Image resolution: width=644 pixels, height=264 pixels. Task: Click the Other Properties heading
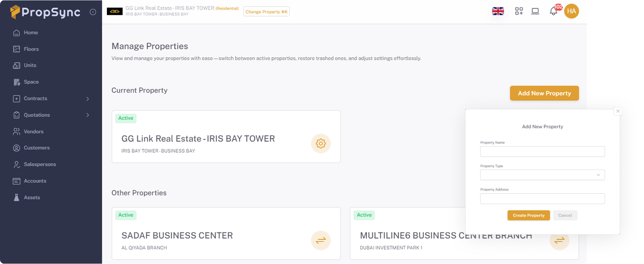click(139, 193)
